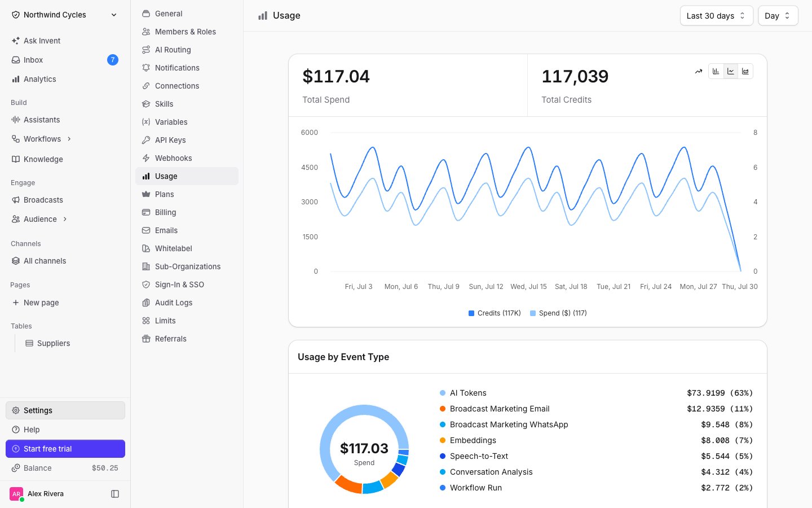This screenshot has height=508, width=812.
Task: Toggle the Spend ($) (117) legend series
Action: pyautogui.click(x=558, y=313)
